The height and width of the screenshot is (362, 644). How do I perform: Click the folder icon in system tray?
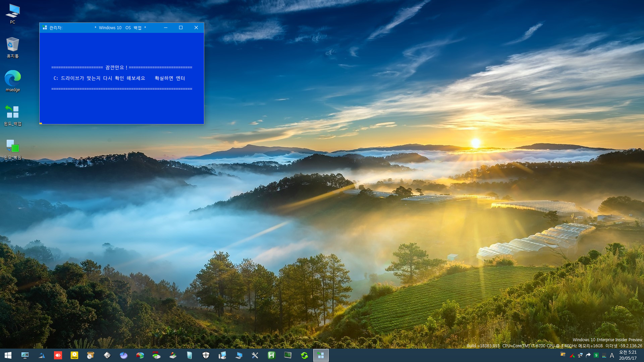(x=563, y=354)
